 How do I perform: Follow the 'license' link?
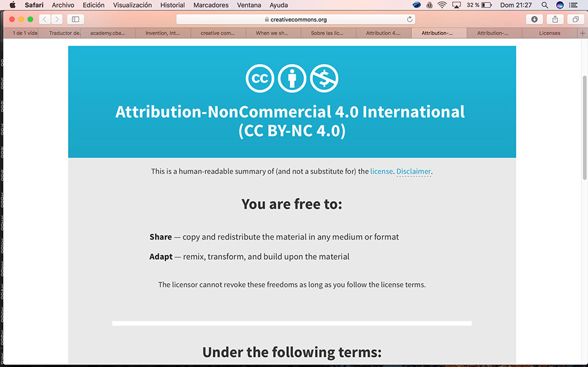click(381, 172)
